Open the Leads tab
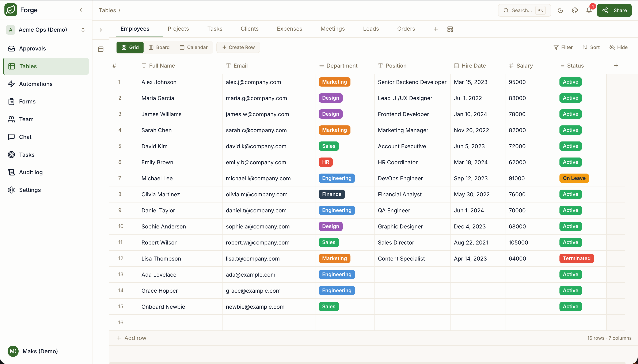Image resolution: width=638 pixels, height=364 pixels. [x=371, y=29]
